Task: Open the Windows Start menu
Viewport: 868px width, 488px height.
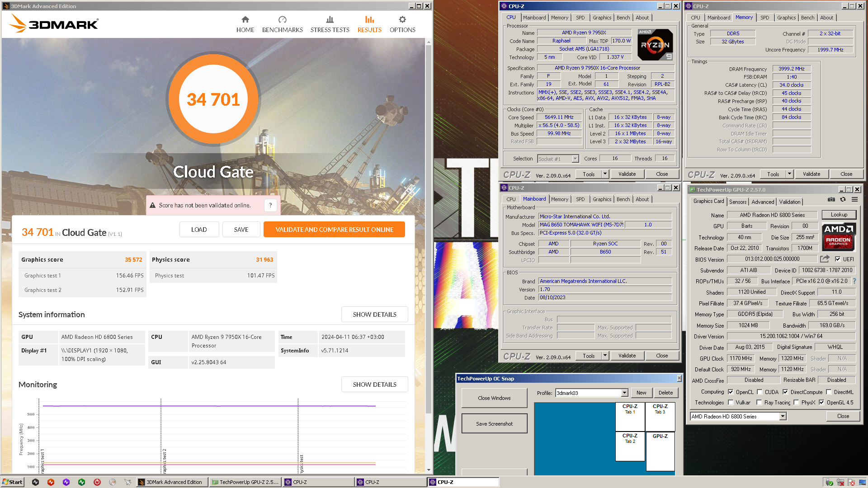Action: [12, 482]
